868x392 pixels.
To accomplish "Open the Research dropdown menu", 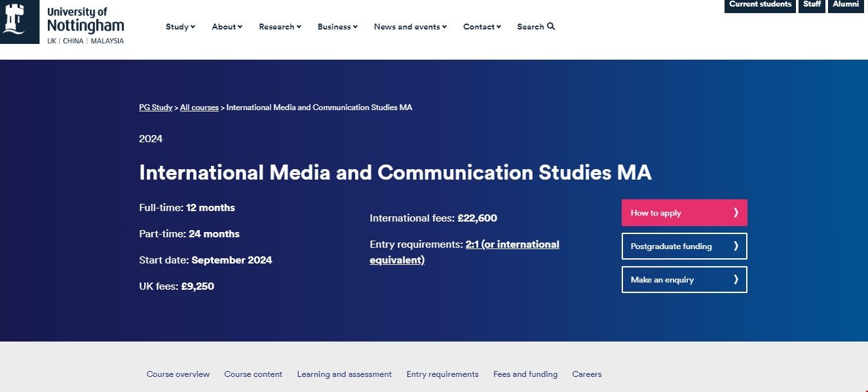I will point(280,27).
